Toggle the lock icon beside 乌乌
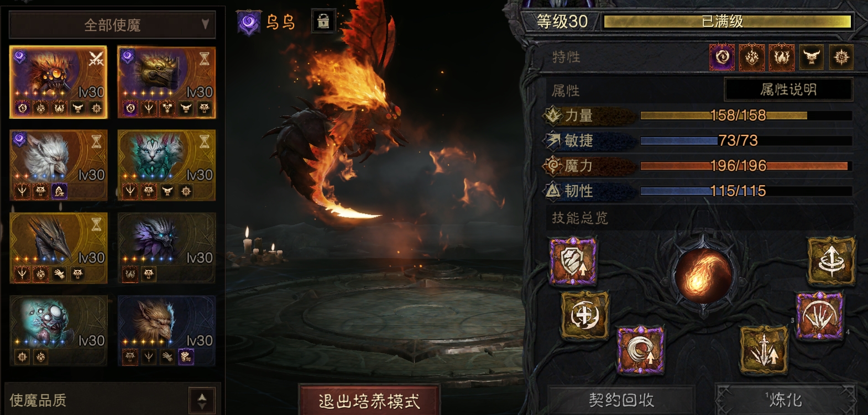Viewport: 868px width, 415px height. tap(323, 22)
